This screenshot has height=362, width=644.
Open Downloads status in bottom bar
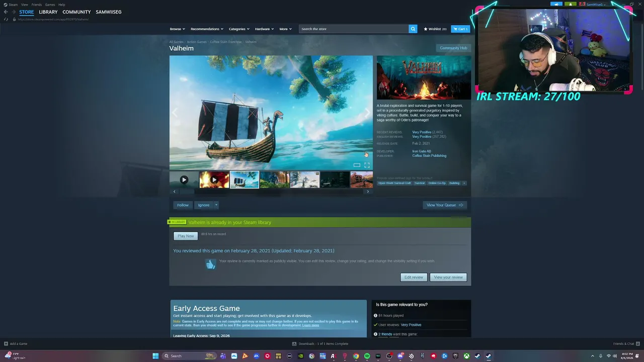pyautogui.click(x=320, y=344)
